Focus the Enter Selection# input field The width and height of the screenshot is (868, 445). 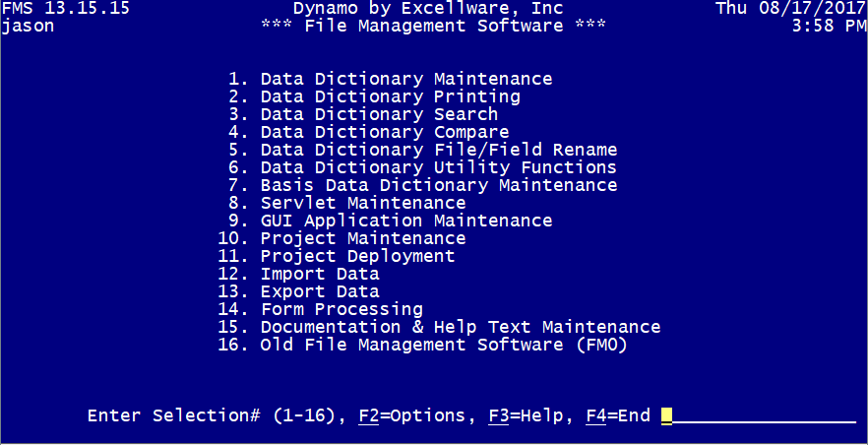pyautogui.click(x=758, y=415)
